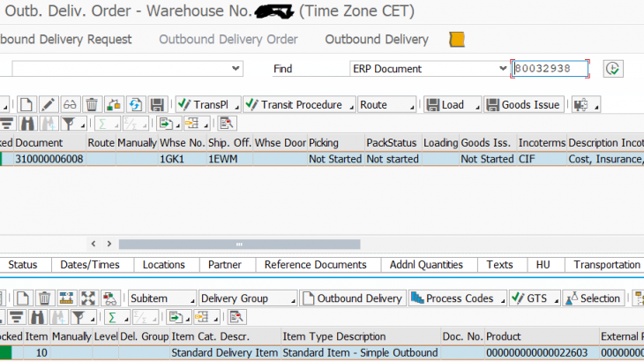Click the Details icon in header grid toolbar
The width and height of the screenshot is (644, 362).
point(227,124)
